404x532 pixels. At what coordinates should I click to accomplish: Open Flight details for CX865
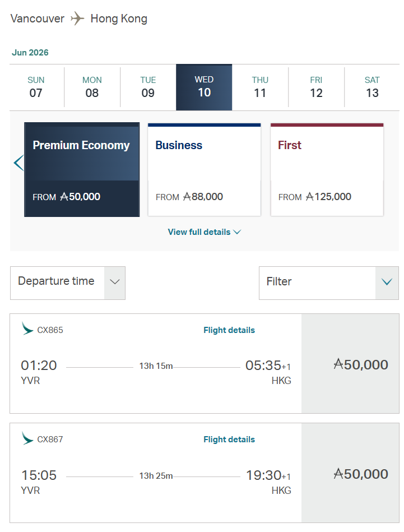(229, 330)
